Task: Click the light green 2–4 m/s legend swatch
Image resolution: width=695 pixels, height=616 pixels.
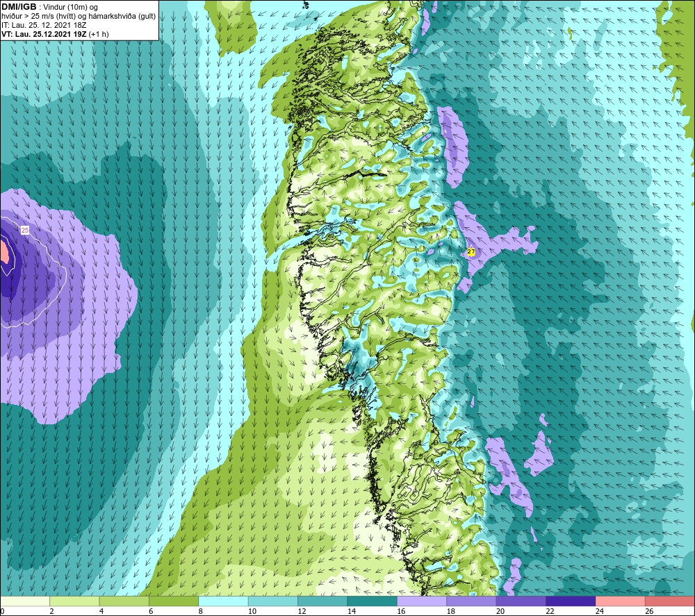Action: (74, 601)
